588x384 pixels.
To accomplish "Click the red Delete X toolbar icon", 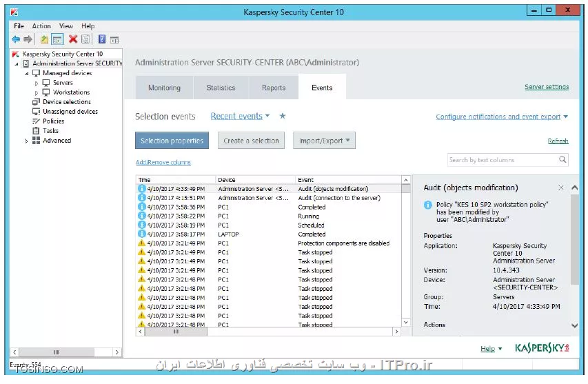I will pyautogui.click(x=73, y=39).
